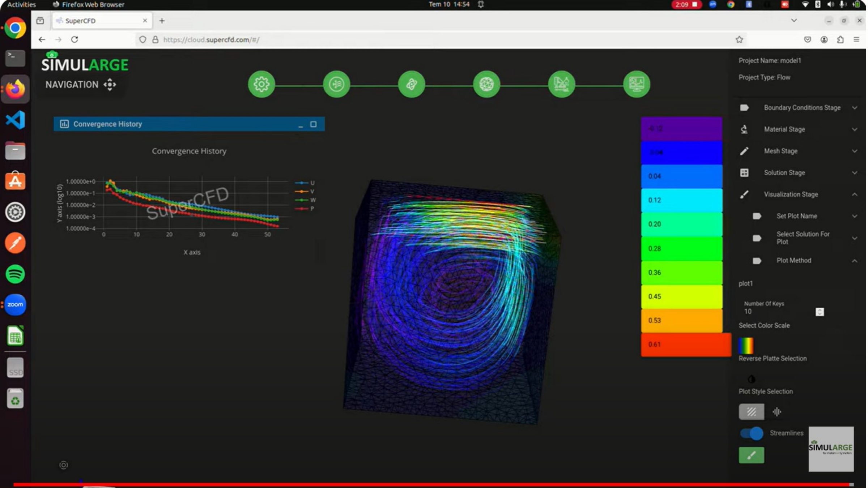Toggle the Set Plot Name switch
The image size is (868, 488).
[x=757, y=216]
